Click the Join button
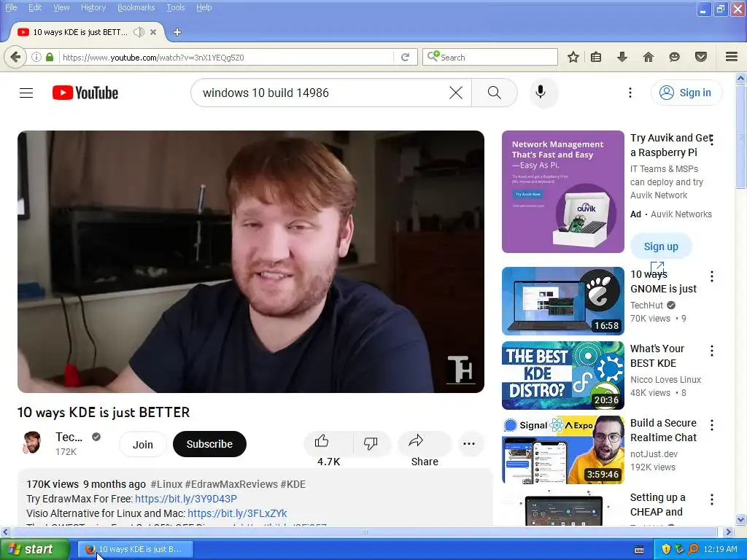The width and height of the screenshot is (747, 560). coord(142,444)
